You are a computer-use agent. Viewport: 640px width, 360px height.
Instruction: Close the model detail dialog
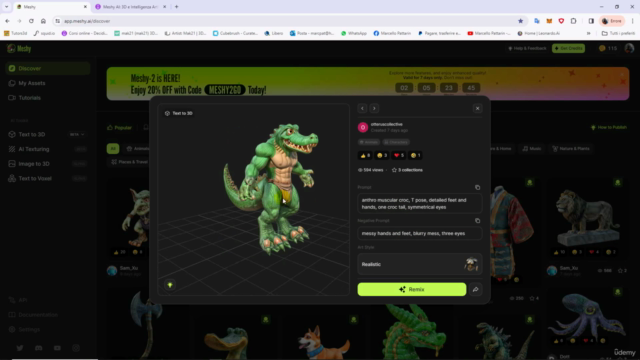tap(477, 108)
